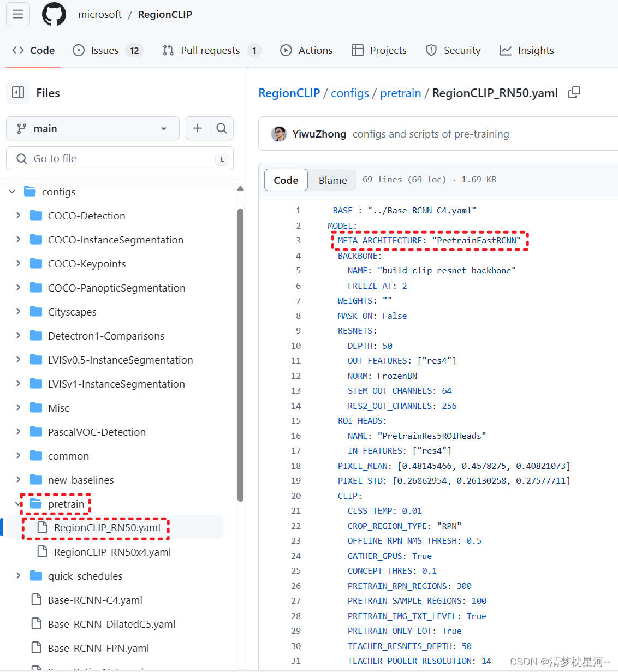The image size is (618, 672).
Task: Expand the COCO-Keypoints folder chevron
Action: [x=18, y=264]
